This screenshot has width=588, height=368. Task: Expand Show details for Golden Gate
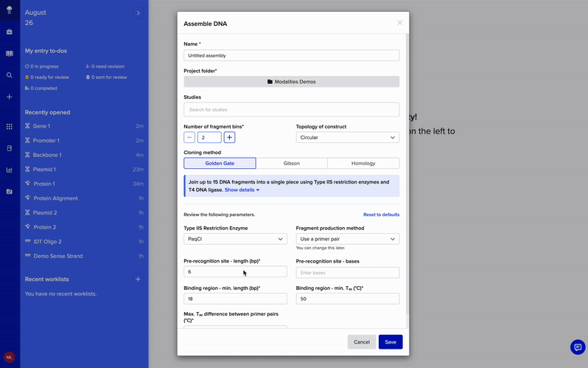(x=242, y=190)
